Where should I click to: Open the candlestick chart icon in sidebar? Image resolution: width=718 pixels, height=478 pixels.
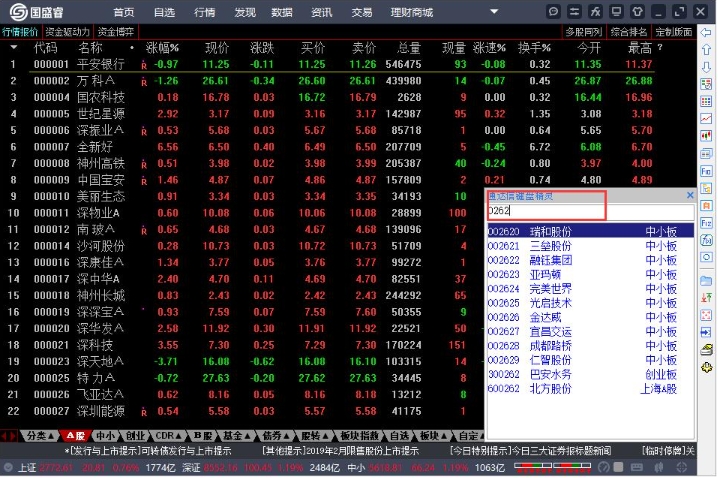(x=707, y=136)
